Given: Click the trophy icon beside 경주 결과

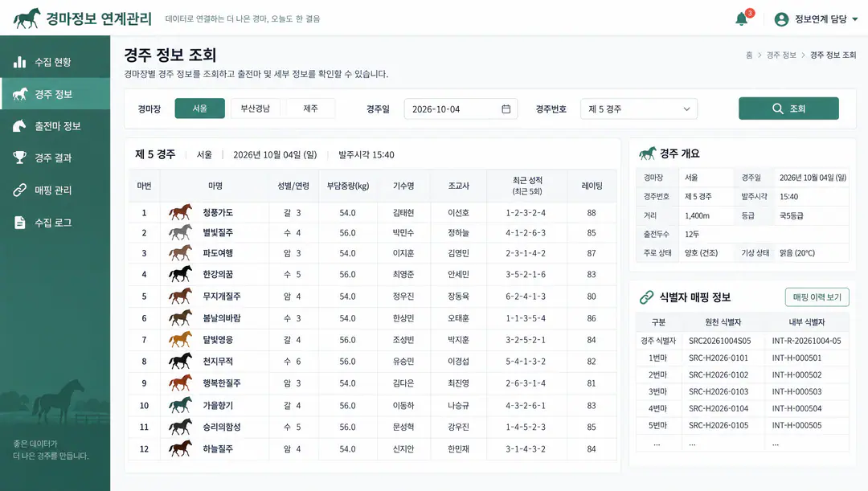Looking at the screenshot, I should click(x=19, y=158).
